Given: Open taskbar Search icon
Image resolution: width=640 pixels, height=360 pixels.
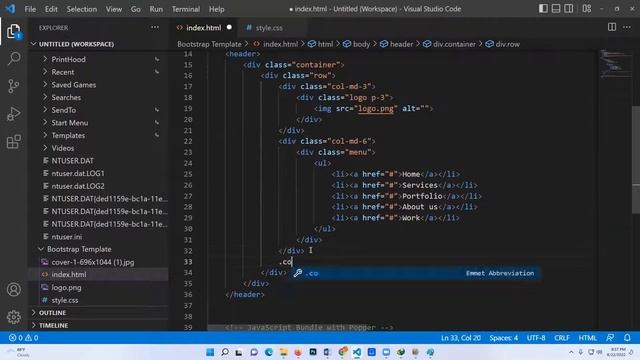Looking at the screenshot, I should point(225,352).
